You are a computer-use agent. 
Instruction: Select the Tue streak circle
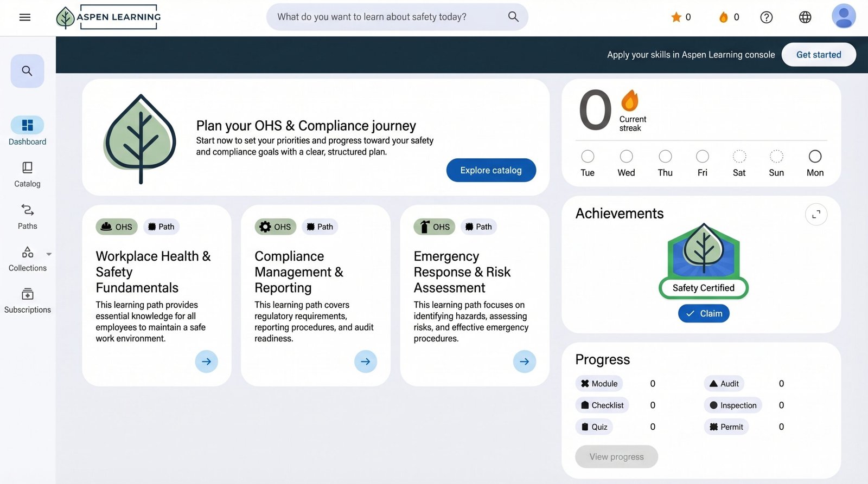(x=588, y=157)
